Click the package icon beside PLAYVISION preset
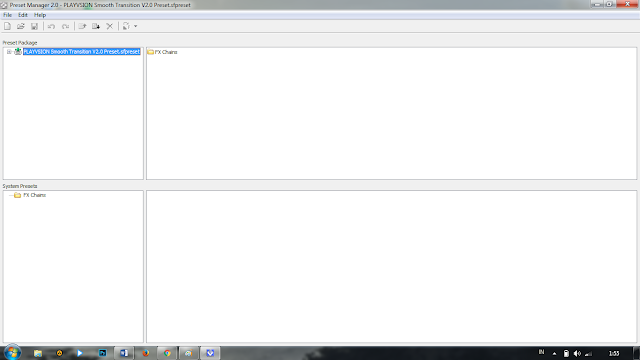 pos(18,51)
